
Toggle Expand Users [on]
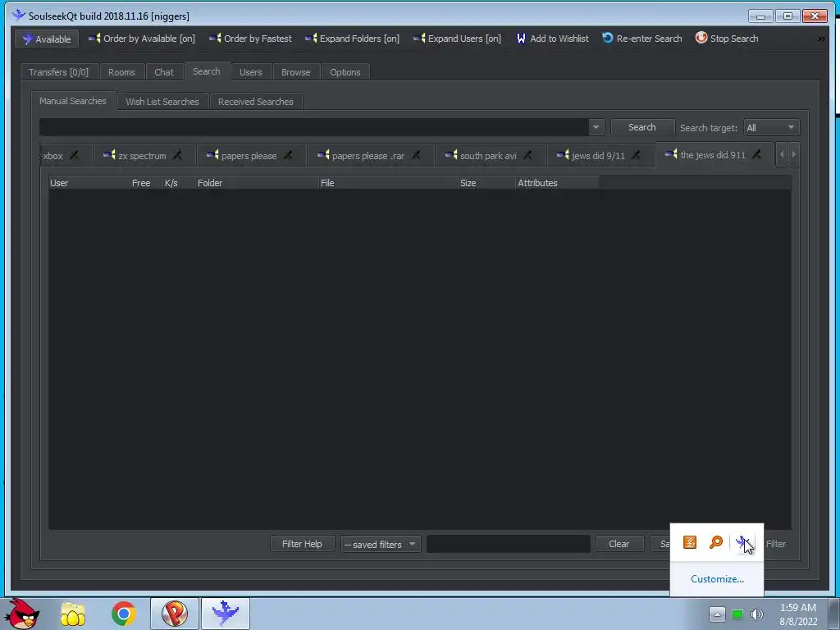457,39
